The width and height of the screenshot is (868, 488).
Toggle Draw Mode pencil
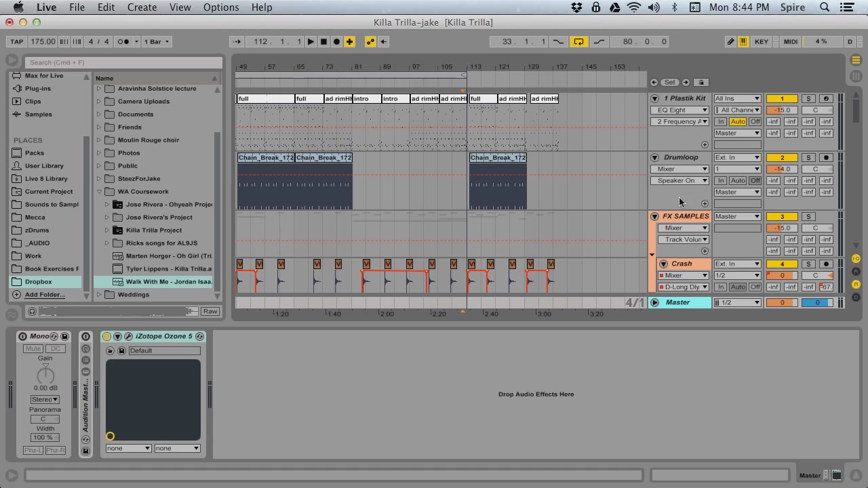(730, 41)
